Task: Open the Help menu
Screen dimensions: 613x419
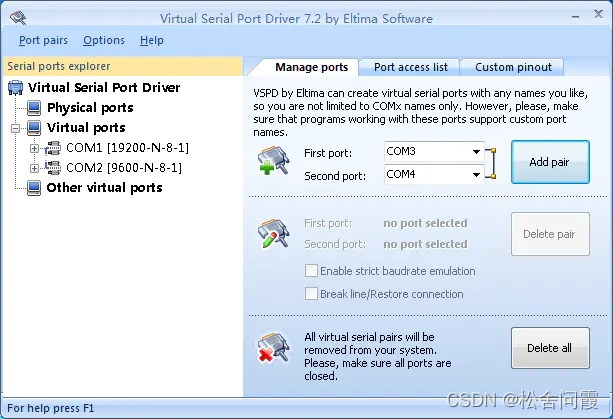Action: pos(152,40)
